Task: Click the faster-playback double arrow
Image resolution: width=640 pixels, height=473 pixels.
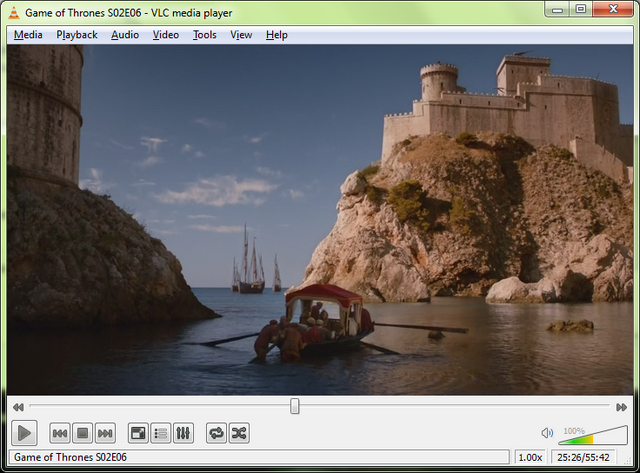Action: (x=622, y=407)
